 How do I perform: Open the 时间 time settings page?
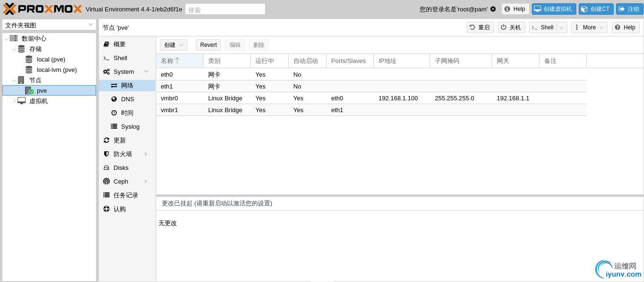pos(127,113)
